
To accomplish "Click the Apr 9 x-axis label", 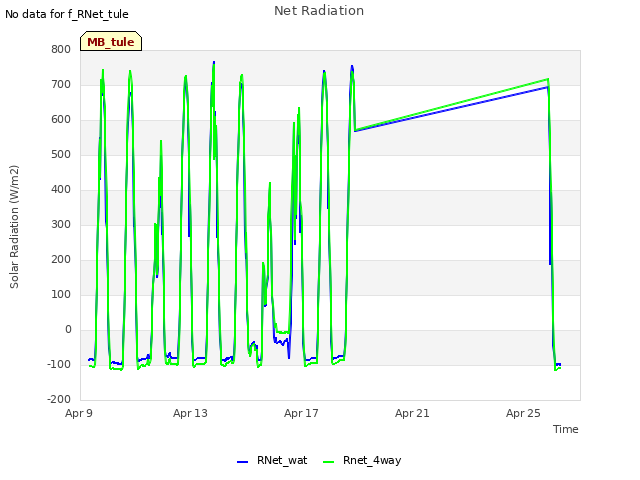I will click(79, 413).
